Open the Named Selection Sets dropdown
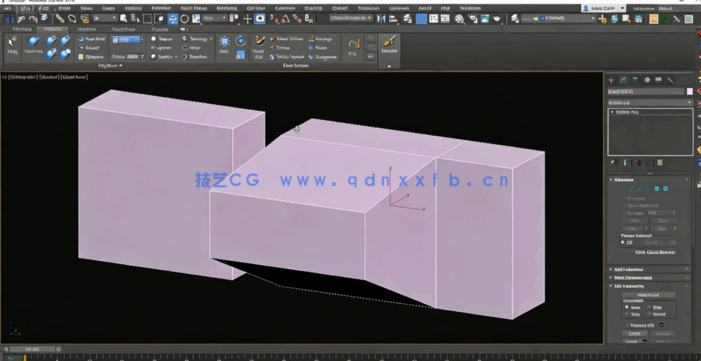Viewport: 701px width, 361px height. tap(351, 17)
